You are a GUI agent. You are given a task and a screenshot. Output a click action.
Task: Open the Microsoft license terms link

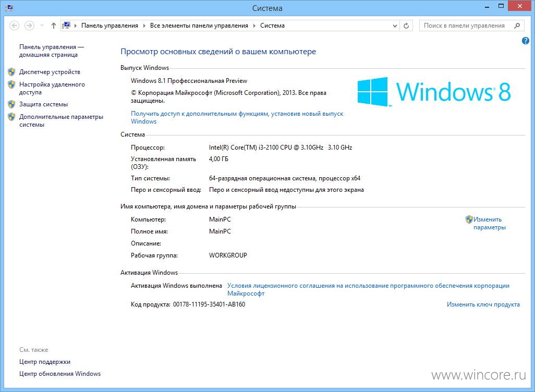tap(368, 289)
